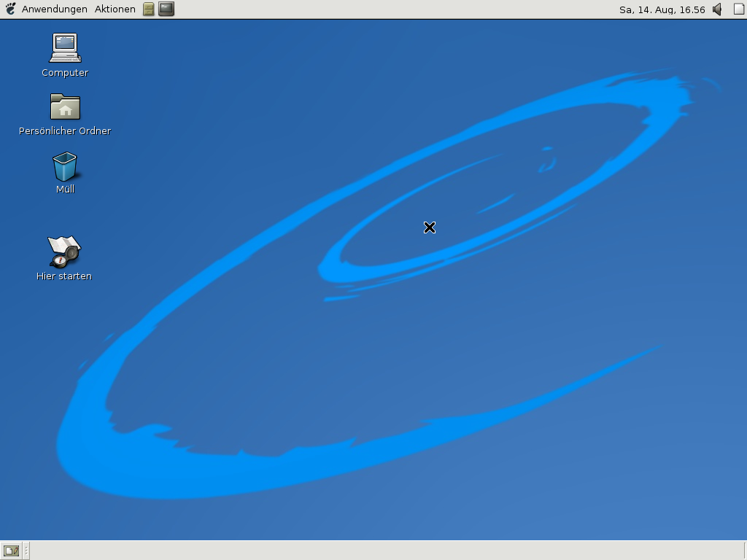Open the volume speaker control

(717, 9)
